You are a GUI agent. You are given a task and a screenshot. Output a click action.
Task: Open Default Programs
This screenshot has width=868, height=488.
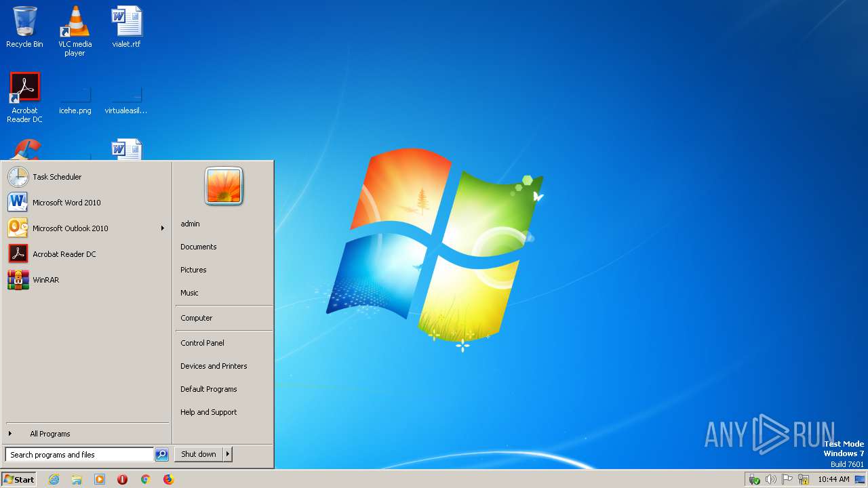[209, 389]
